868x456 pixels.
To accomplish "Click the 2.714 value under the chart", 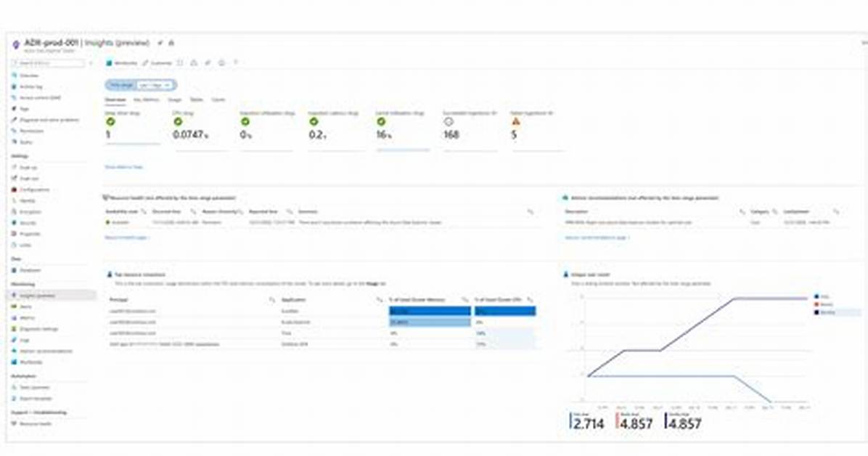I will pos(589,424).
